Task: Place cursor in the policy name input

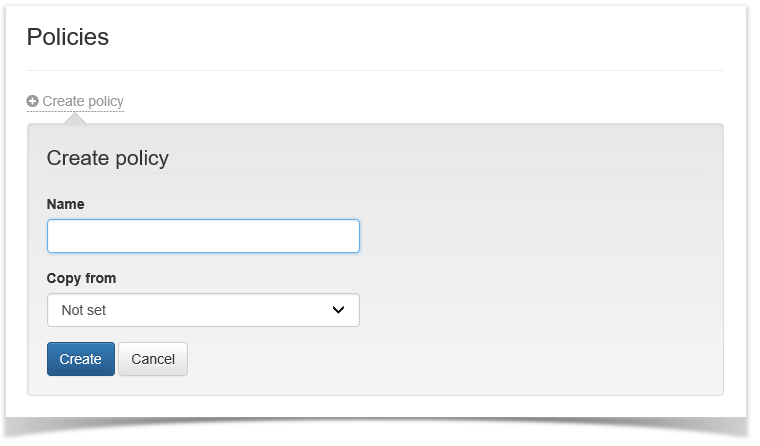Action: 203,236
